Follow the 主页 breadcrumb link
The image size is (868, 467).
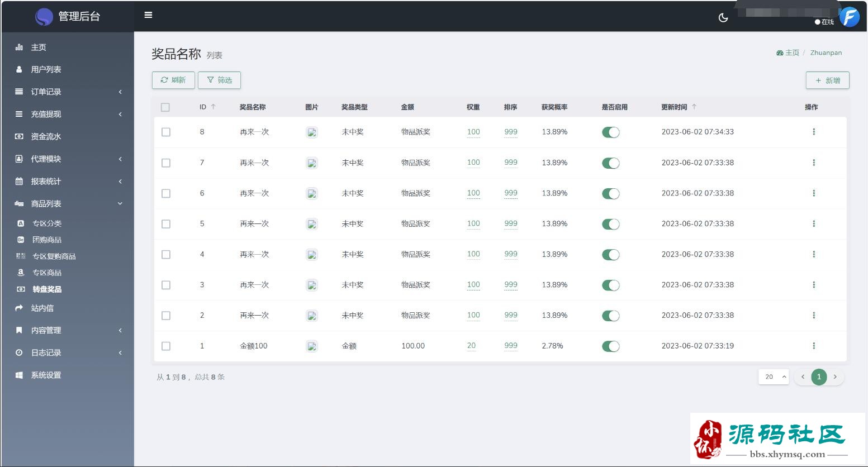788,53
